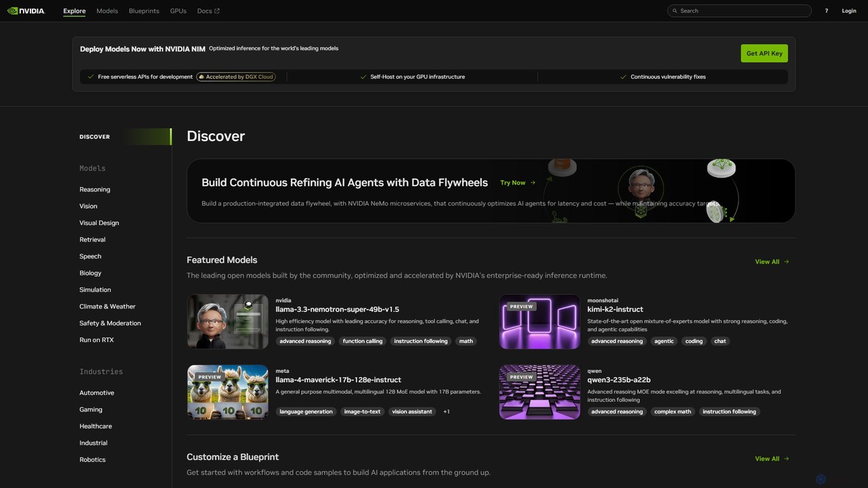Click the Free serverless APIs for development text
Screen dimensions: 868x488
145,77
